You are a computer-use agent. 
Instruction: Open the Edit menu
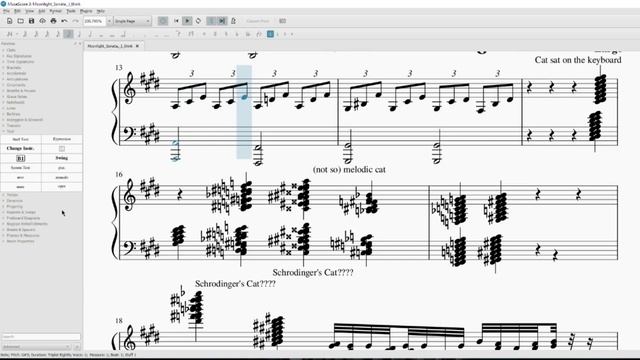pos(18,11)
